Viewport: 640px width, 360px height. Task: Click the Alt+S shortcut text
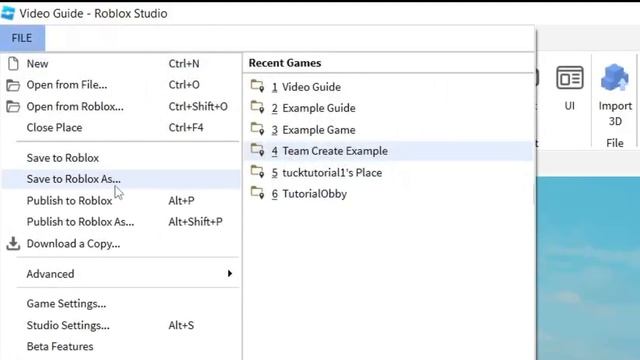[181, 325]
